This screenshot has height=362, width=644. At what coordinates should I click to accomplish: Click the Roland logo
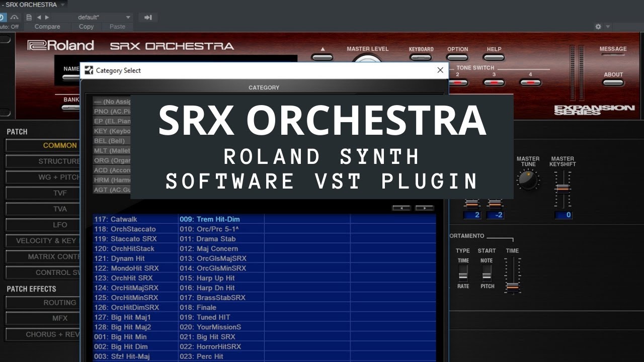[61, 45]
